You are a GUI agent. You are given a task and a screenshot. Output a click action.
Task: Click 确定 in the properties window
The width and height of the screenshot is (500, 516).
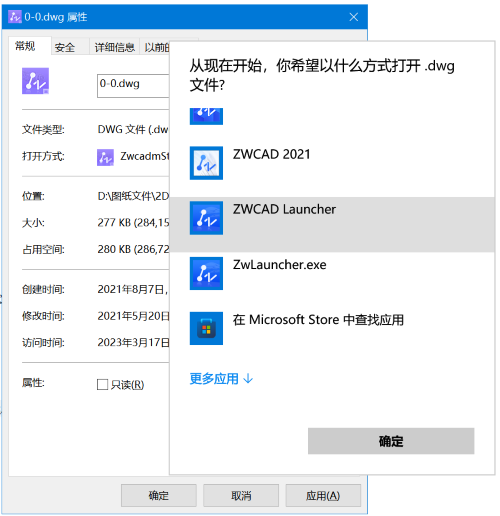point(159,496)
